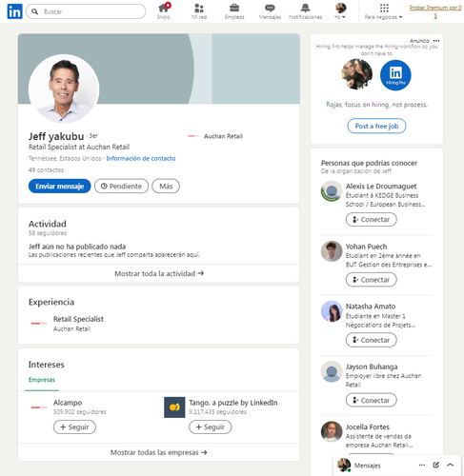The image size is (464, 476).
Task: Connect with Alexis Le Droumaguet
Action: 372,220
